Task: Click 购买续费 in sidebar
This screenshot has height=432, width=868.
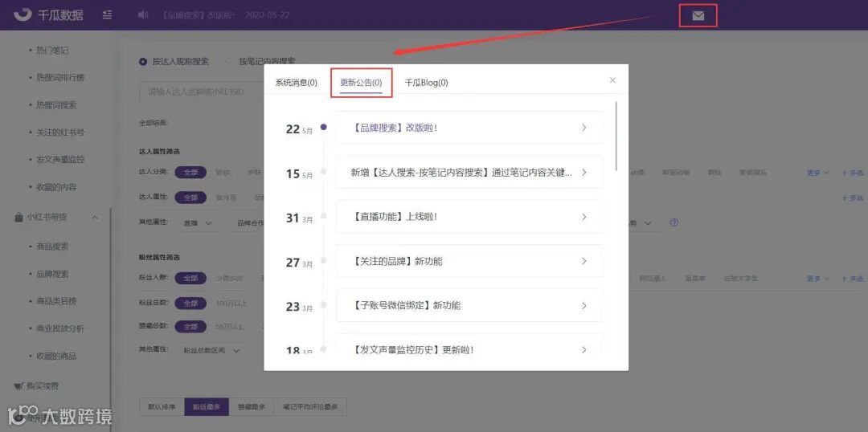Action: (42, 385)
